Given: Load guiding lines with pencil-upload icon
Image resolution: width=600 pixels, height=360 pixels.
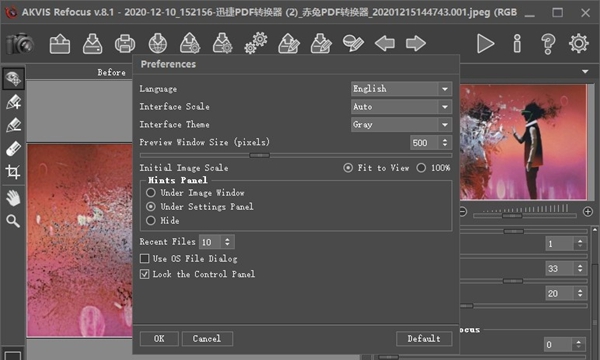Looking at the screenshot, I should tap(289, 43).
